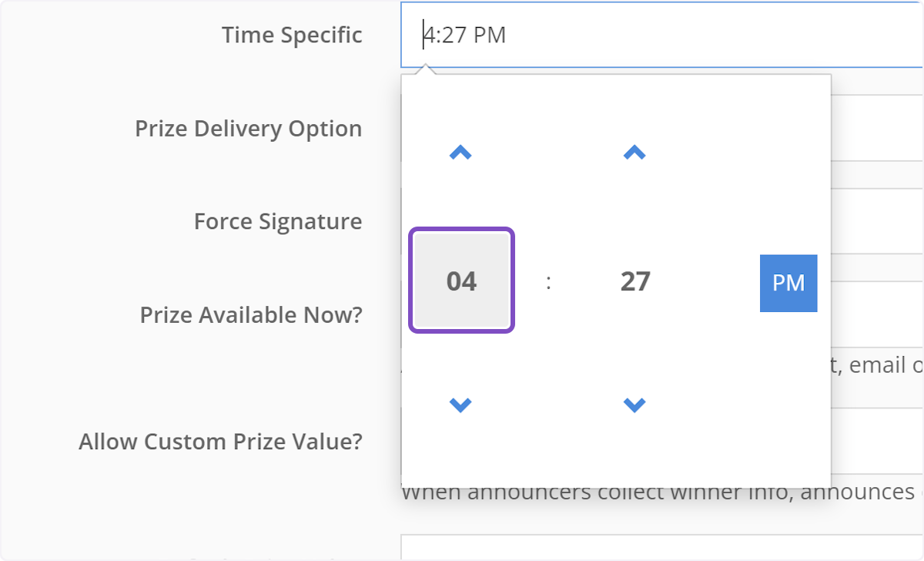Screen dimensions: 924x561
Task: Select the highlighted hour field showing 04
Action: pyautogui.click(x=461, y=280)
